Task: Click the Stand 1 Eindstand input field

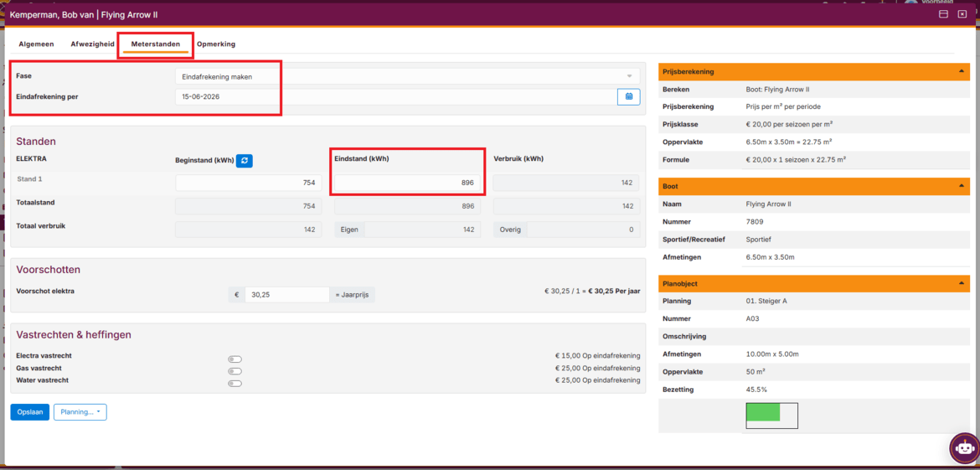Action: point(408,183)
